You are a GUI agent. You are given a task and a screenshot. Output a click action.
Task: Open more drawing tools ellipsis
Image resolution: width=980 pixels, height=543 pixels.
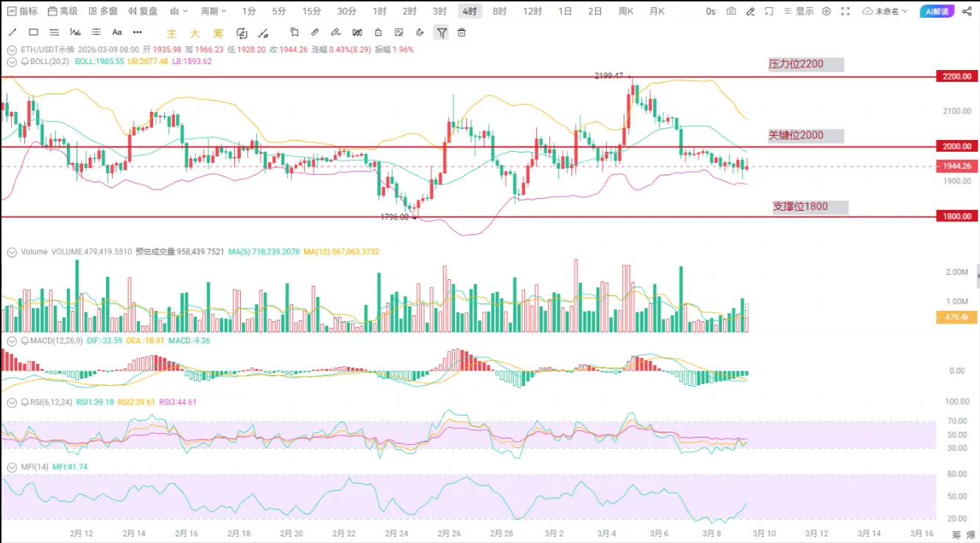click(x=138, y=32)
